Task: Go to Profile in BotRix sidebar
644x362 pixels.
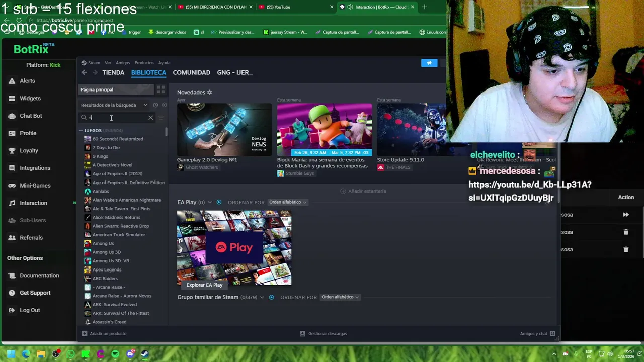Action: [x=28, y=133]
